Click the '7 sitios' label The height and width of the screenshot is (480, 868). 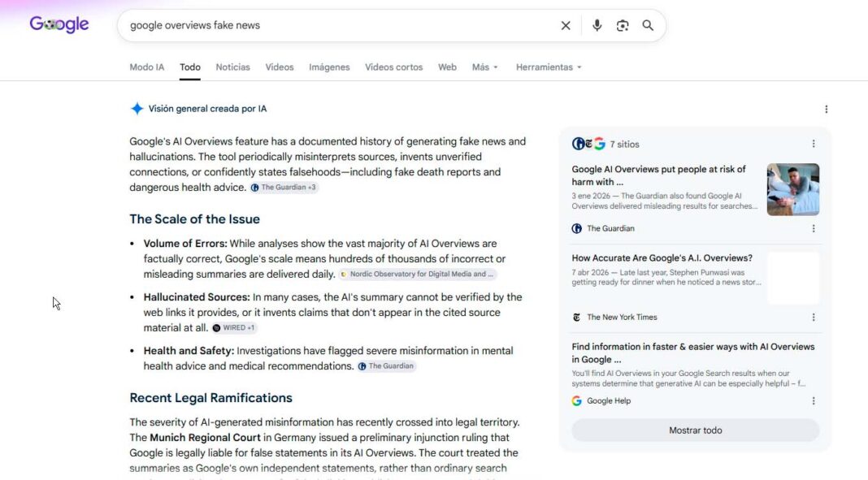(x=624, y=145)
